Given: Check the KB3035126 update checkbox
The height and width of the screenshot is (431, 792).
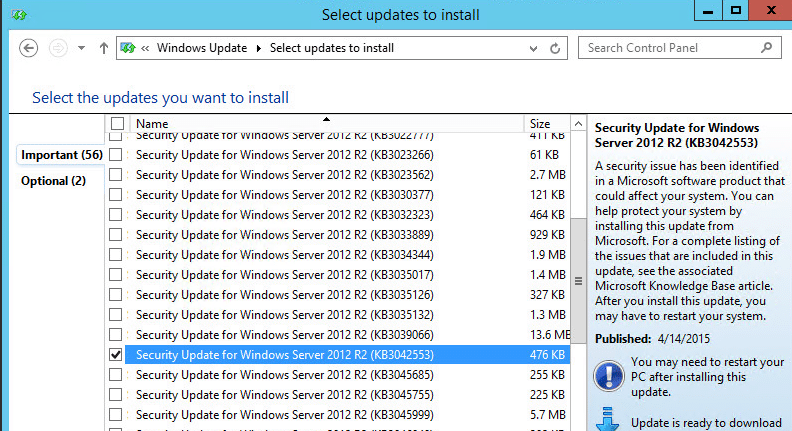Looking at the screenshot, I should pyautogui.click(x=116, y=295).
